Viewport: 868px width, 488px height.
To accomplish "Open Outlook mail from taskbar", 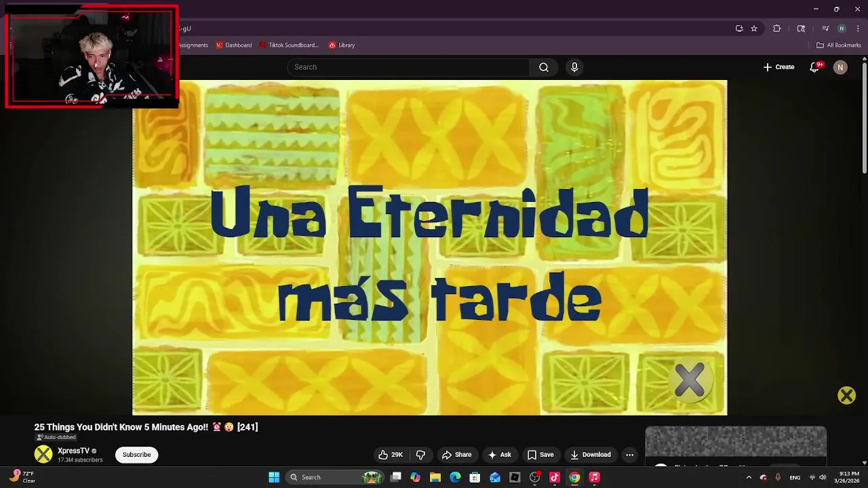I will click(495, 477).
